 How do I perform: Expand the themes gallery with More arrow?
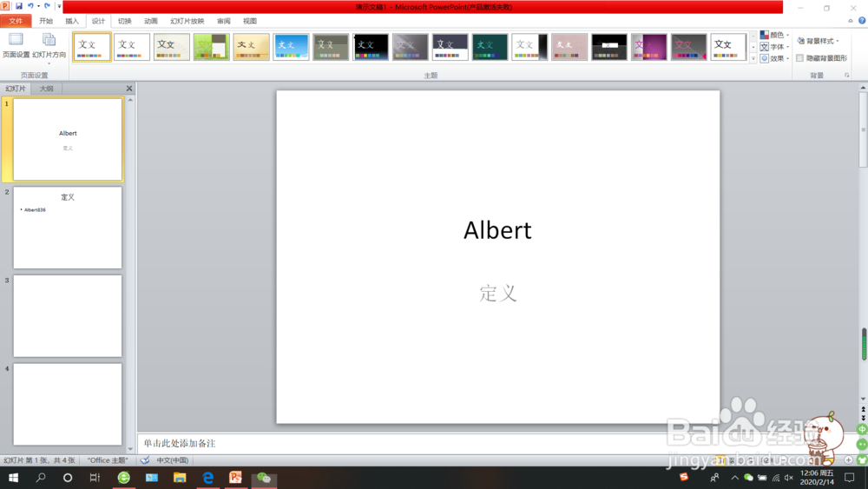(753, 58)
